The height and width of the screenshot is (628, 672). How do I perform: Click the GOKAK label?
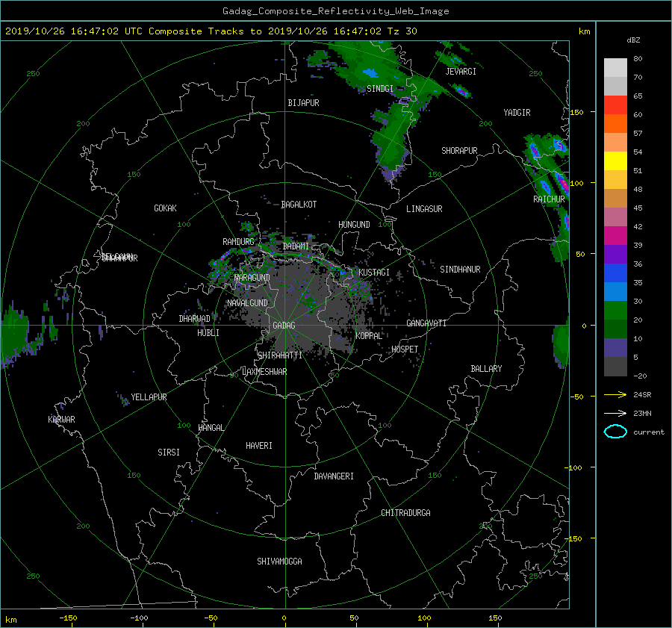(165, 208)
